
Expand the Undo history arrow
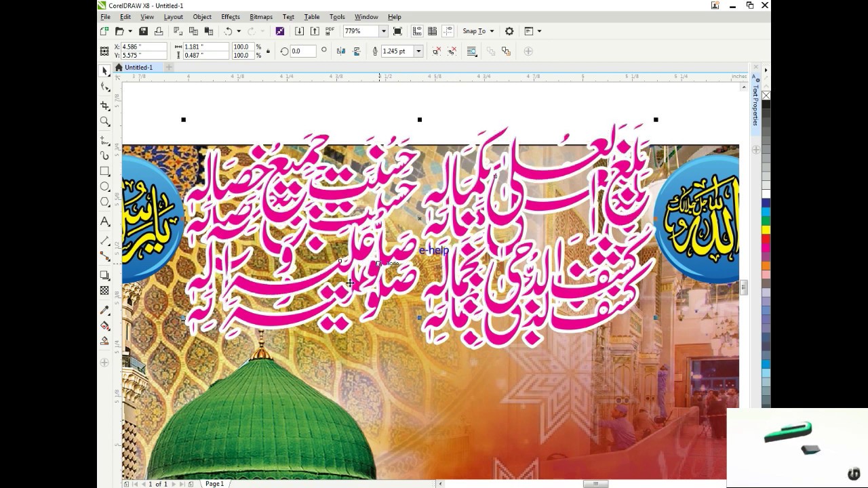[x=239, y=31]
